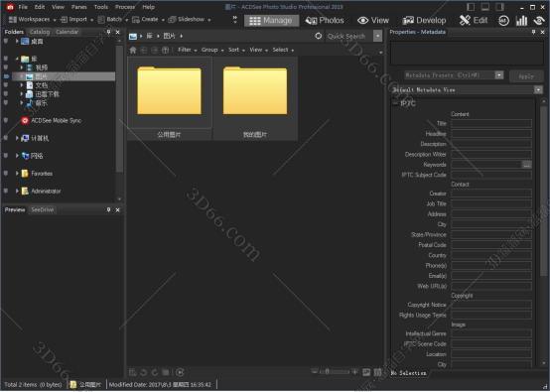Click the Apply button for metadata presets

click(x=526, y=75)
